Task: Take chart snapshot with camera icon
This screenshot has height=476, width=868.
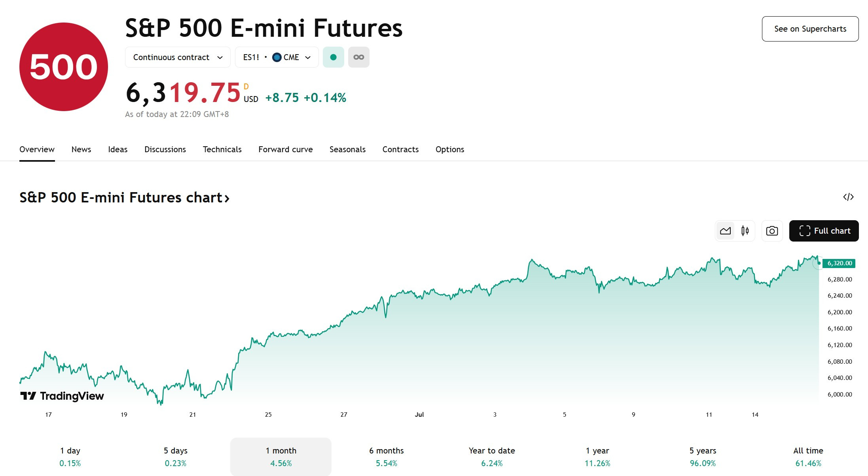Action: click(x=772, y=231)
